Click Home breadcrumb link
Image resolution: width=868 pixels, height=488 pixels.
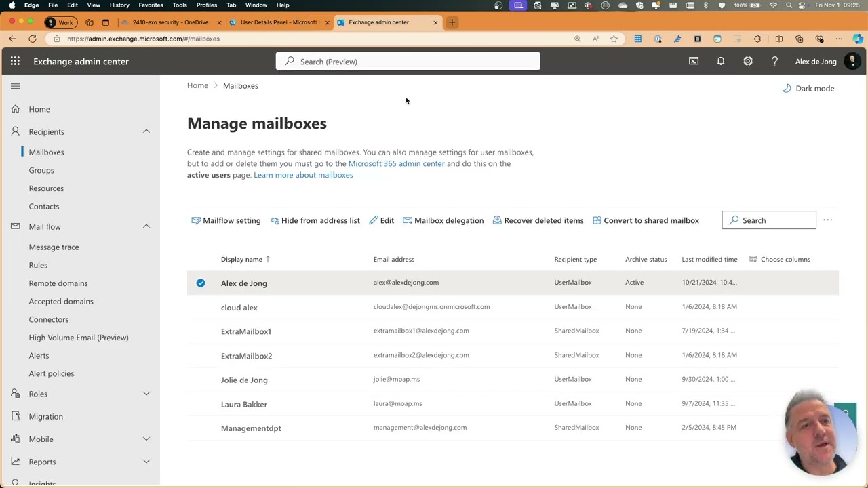[x=197, y=85]
